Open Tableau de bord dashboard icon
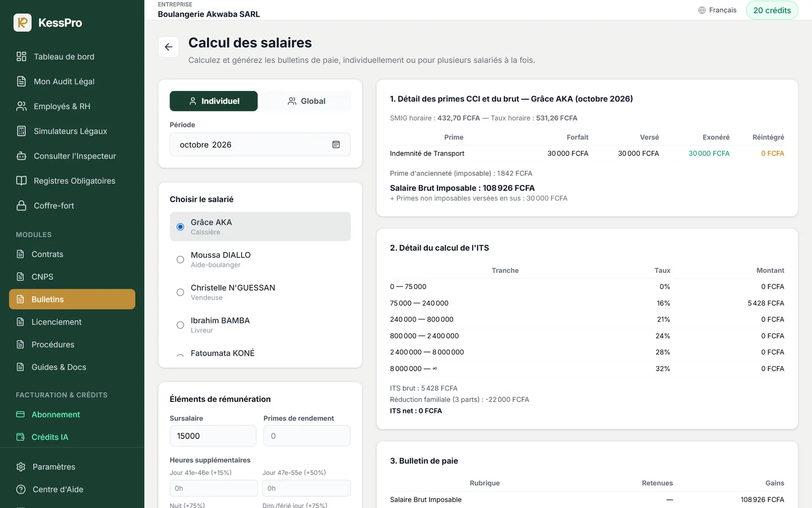The width and height of the screenshot is (812, 508). pos(21,56)
